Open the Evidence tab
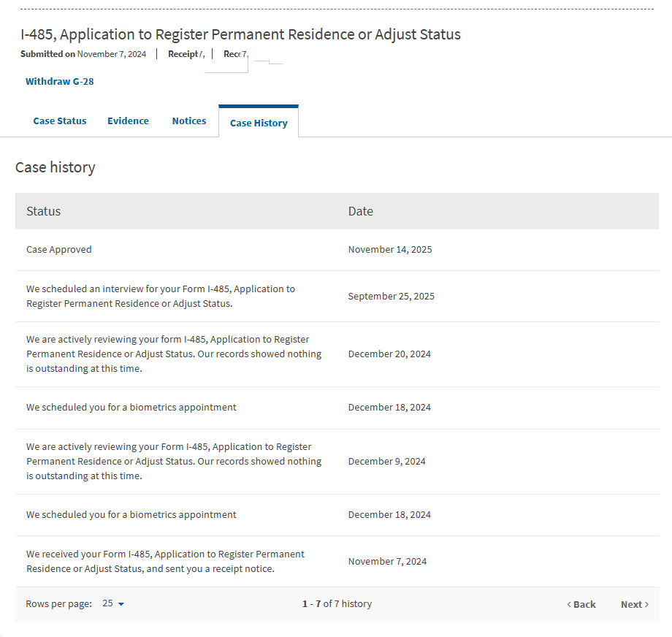This screenshot has height=637, width=672. (128, 121)
